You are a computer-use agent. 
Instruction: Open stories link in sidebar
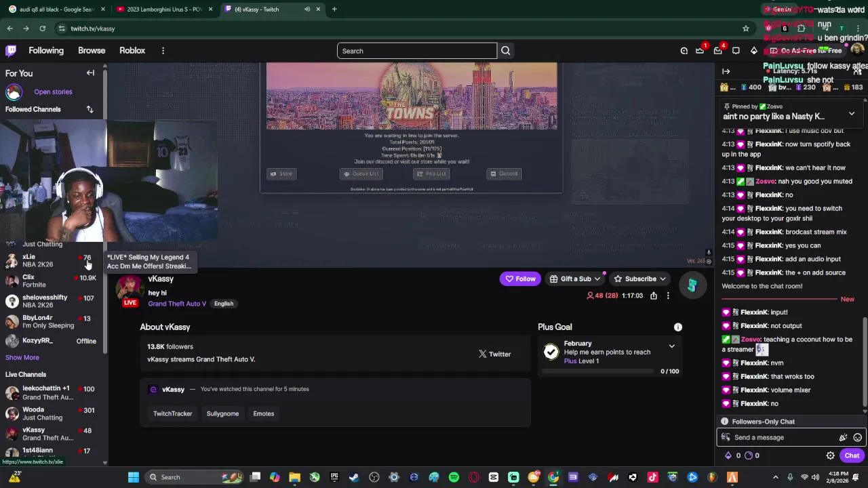[x=53, y=91]
